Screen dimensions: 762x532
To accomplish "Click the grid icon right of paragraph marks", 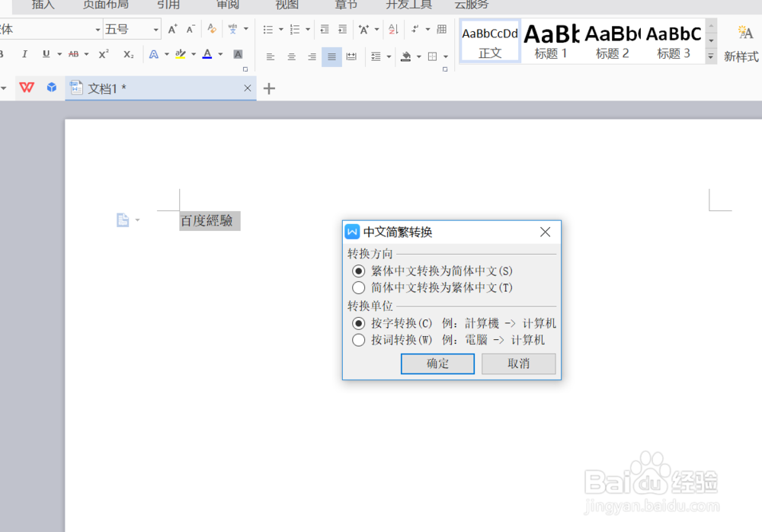I will pos(442,29).
